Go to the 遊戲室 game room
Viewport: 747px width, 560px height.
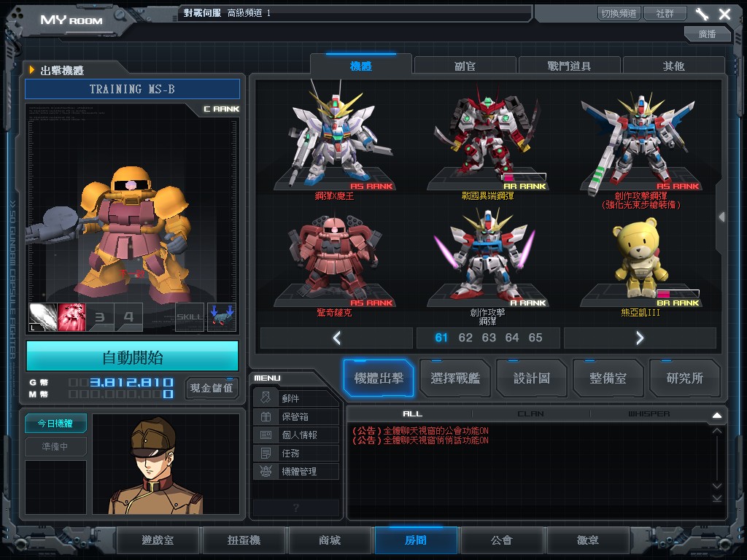(158, 540)
